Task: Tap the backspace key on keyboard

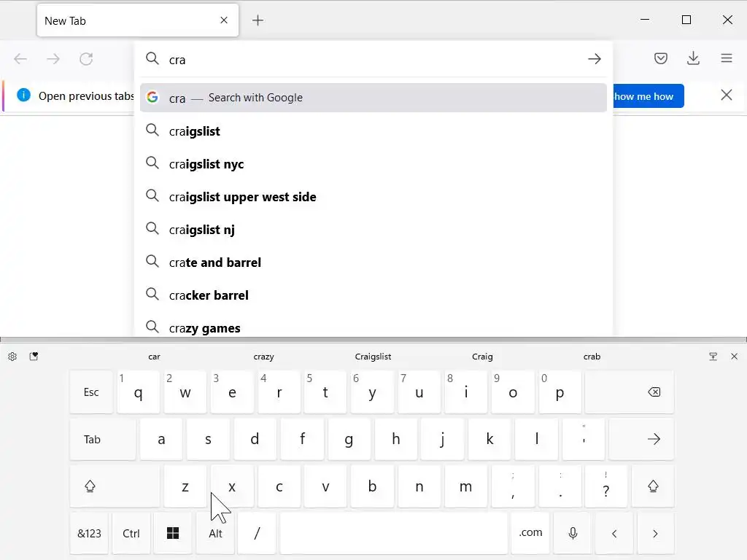Action: (x=630, y=392)
